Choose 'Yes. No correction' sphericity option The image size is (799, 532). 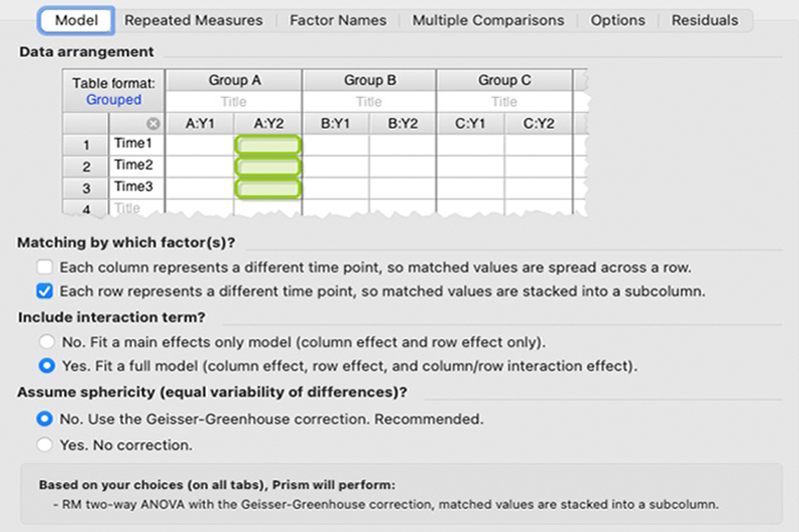(45, 444)
